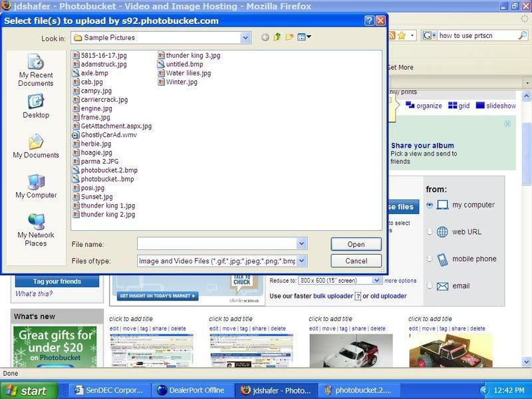532x399 pixels.
Task: Select the Sunset.jpg file in list
Action: 97,197
